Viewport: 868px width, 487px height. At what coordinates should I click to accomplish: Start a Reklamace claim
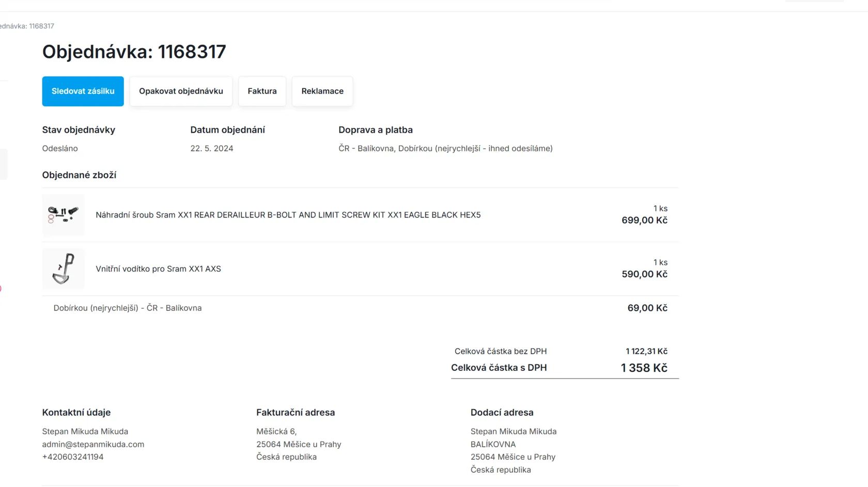point(322,91)
